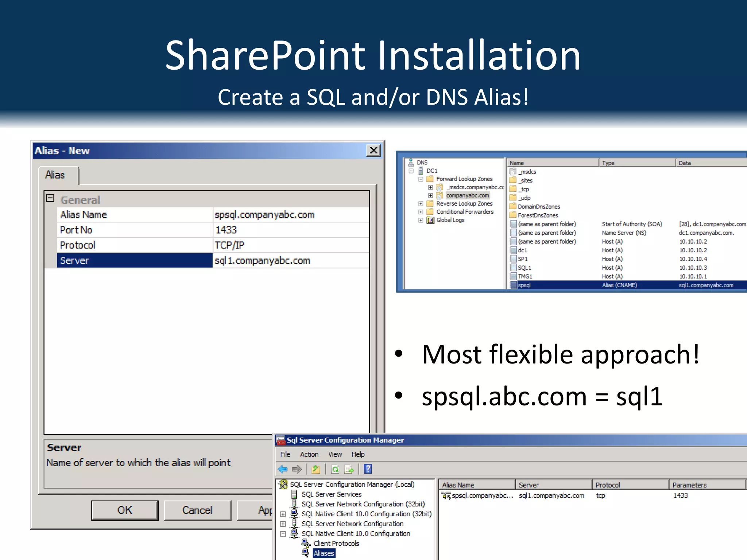Click the blue Back arrow toolbar icon
The width and height of the screenshot is (747, 560).
(x=282, y=469)
